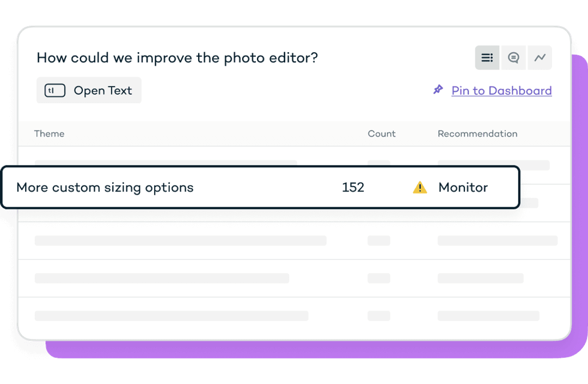Click the question title about photo editor
Screen dimensions: 588x384
177,58
